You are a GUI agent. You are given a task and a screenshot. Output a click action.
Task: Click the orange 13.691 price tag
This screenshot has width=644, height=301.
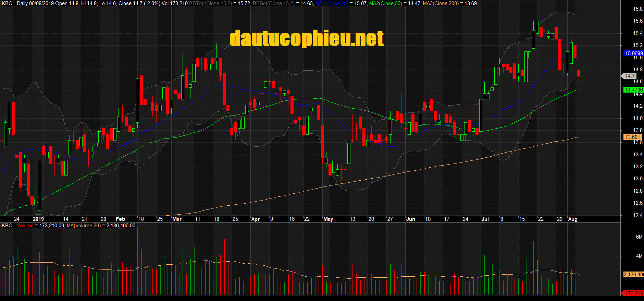point(632,137)
